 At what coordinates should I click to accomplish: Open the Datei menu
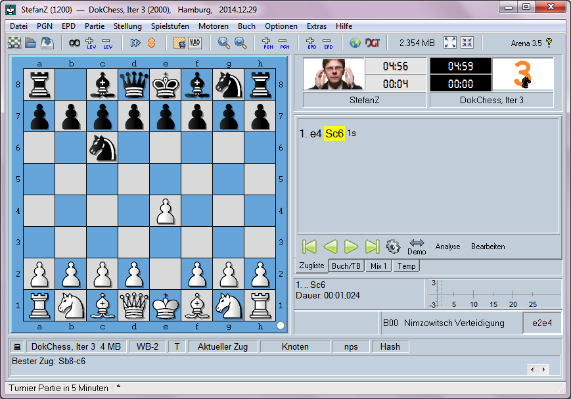tap(19, 26)
